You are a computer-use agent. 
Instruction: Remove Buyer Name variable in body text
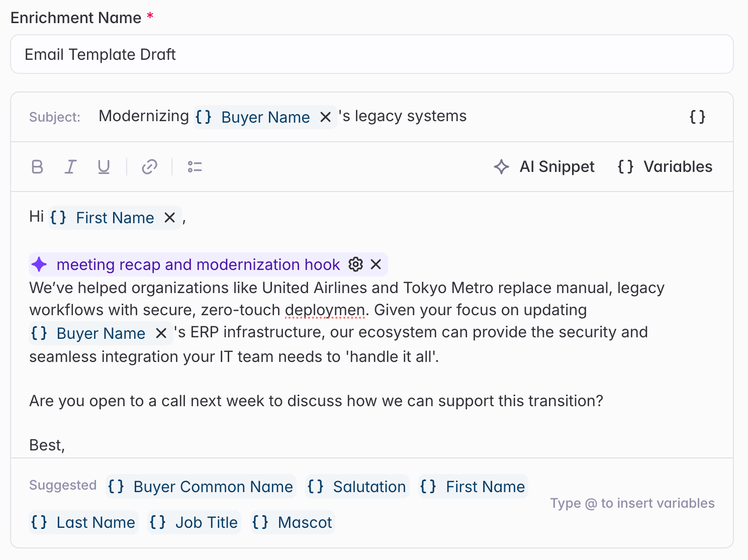click(161, 333)
